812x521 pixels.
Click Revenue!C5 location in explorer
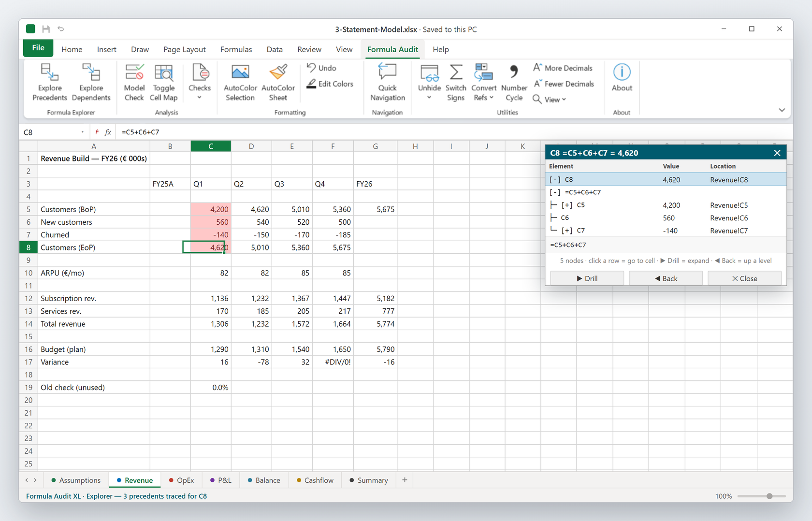729,205
